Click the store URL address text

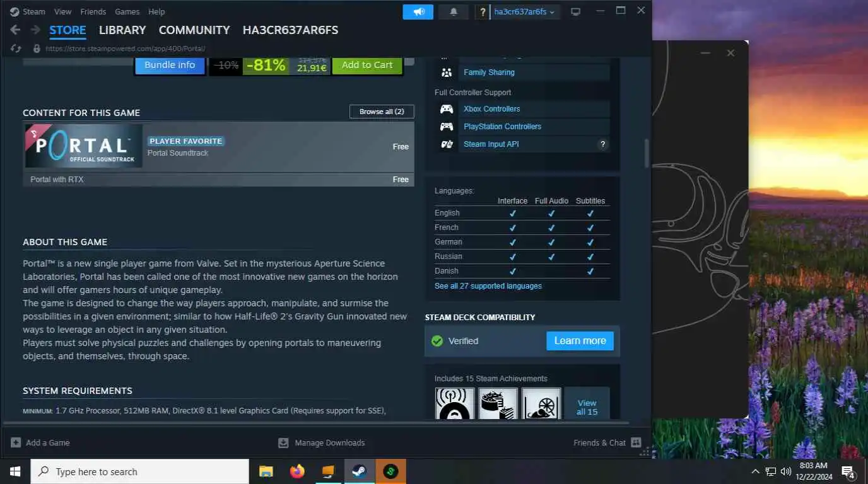125,49
